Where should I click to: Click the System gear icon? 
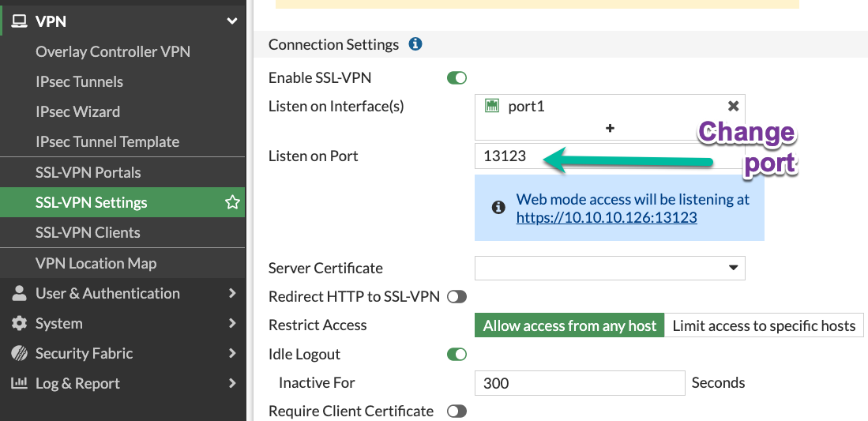[19, 324]
